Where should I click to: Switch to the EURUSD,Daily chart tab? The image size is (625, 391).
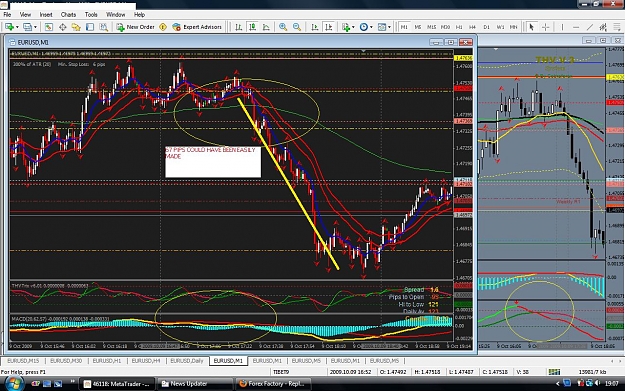pos(187,361)
